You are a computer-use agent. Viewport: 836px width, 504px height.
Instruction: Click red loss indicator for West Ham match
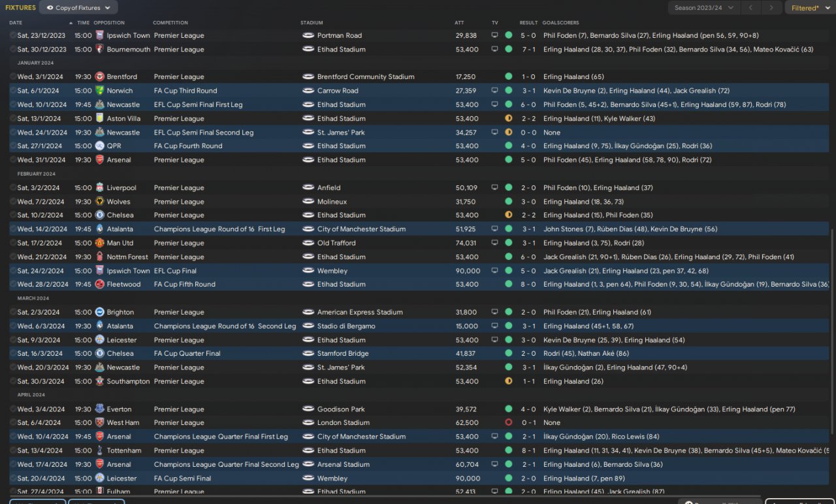(509, 422)
